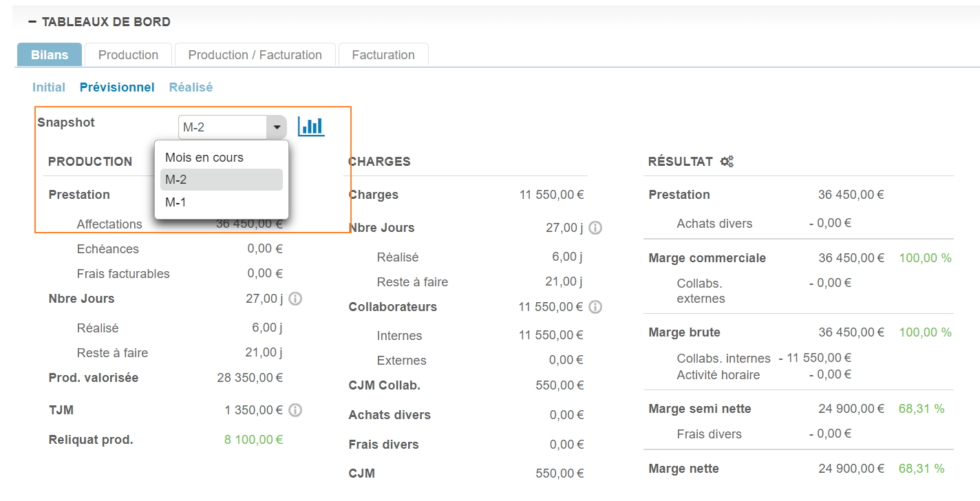Image resolution: width=980 pixels, height=501 pixels.
Task: Show the Prévisionnel view
Action: (117, 87)
